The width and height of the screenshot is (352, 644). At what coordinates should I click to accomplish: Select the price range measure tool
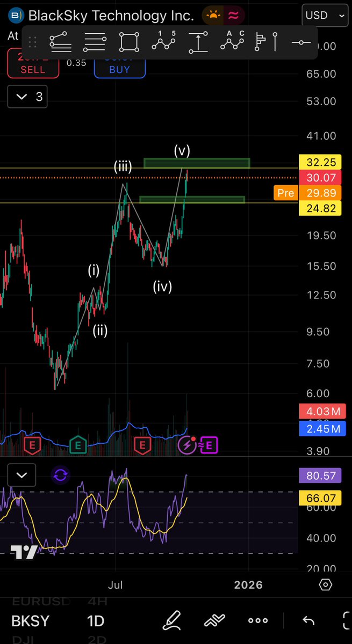pos(198,42)
